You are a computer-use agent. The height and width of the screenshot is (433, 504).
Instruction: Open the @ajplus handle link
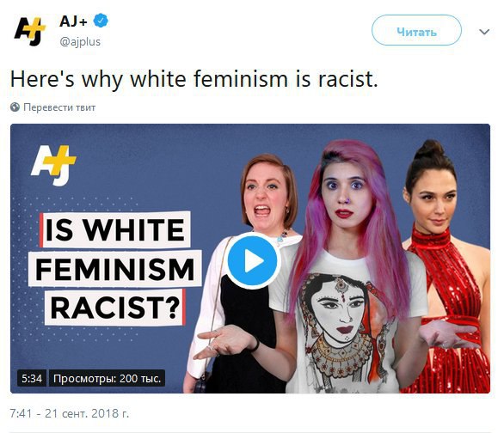coord(80,42)
